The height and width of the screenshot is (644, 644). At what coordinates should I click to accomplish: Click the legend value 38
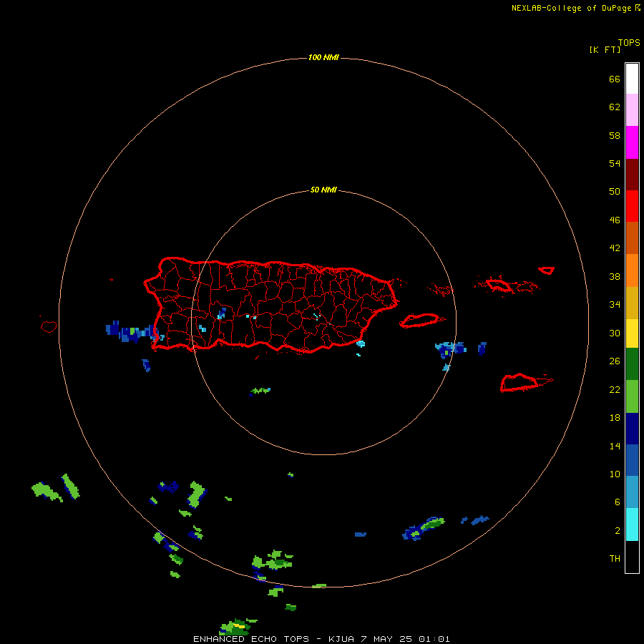(x=615, y=277)
